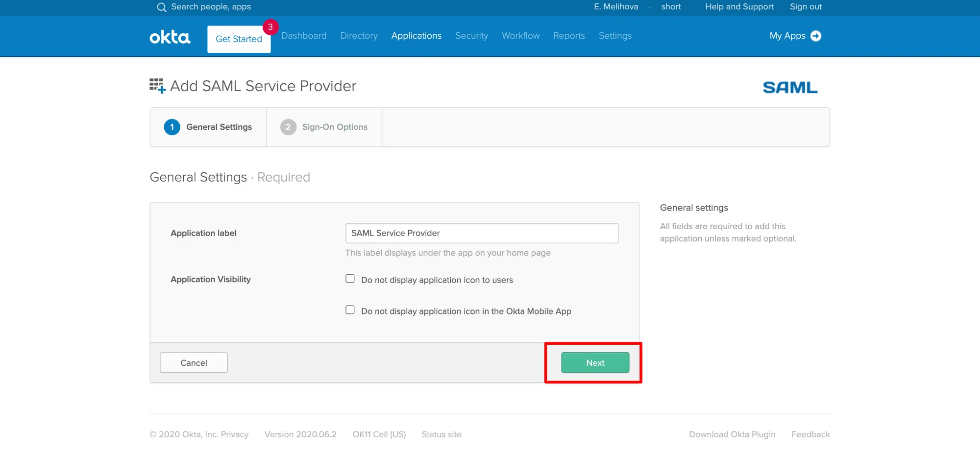980x476 pixels.
Task: Open the Security menu
Action: point(471,36)
